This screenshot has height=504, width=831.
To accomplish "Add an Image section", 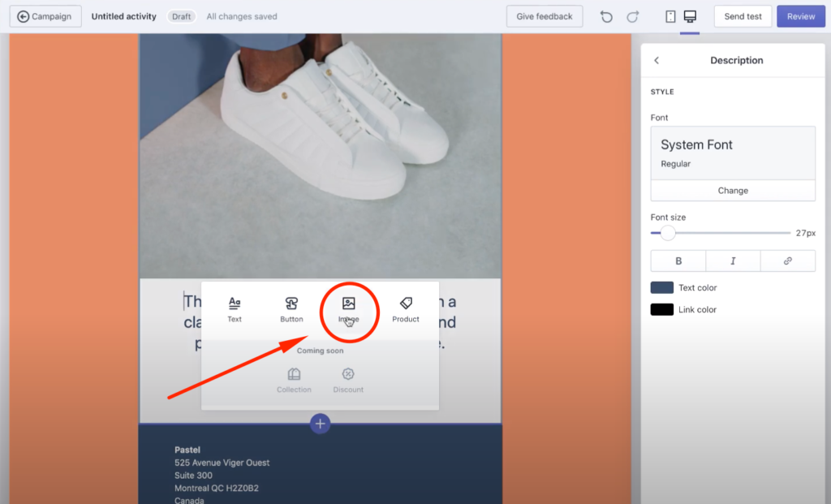I will coord(349,309).
